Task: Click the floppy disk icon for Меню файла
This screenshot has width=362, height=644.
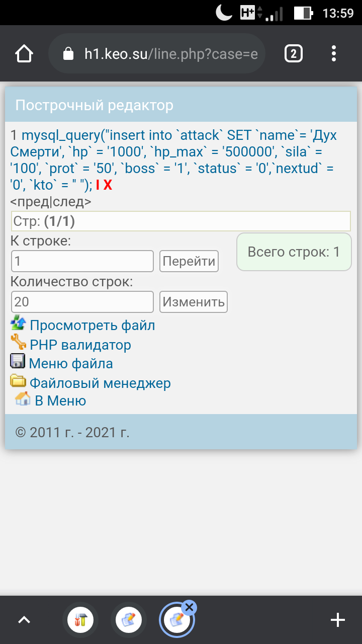Action: coord(18,363)
